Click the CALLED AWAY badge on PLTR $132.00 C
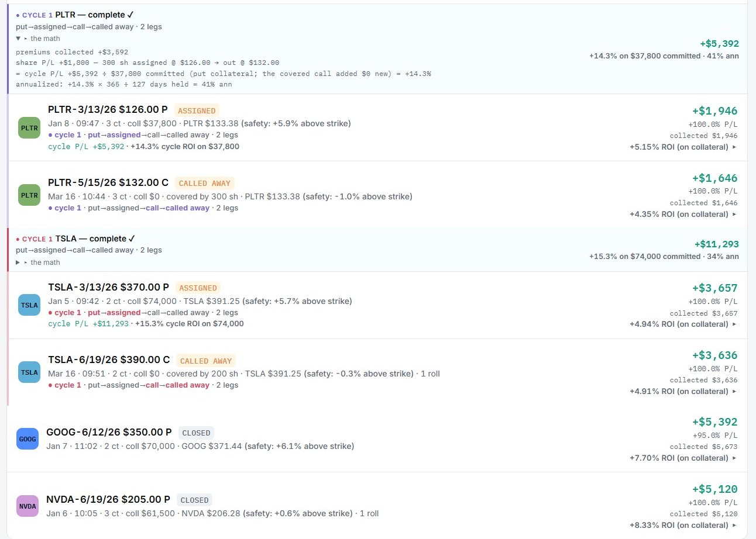Viewport: 756px width, 539px height. pos(204,184)
